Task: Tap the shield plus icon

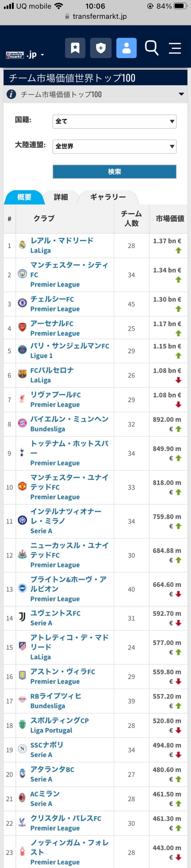Action: pyautogui.click(x=101, y=48)
